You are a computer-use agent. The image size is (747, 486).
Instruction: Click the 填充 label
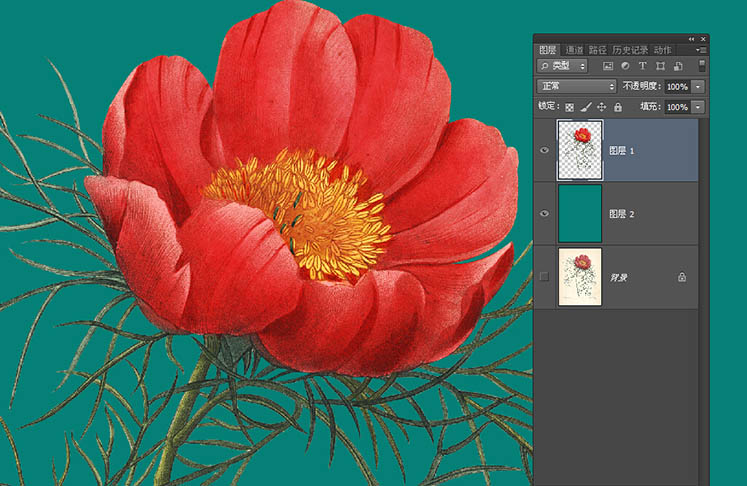tap(650, 106)
